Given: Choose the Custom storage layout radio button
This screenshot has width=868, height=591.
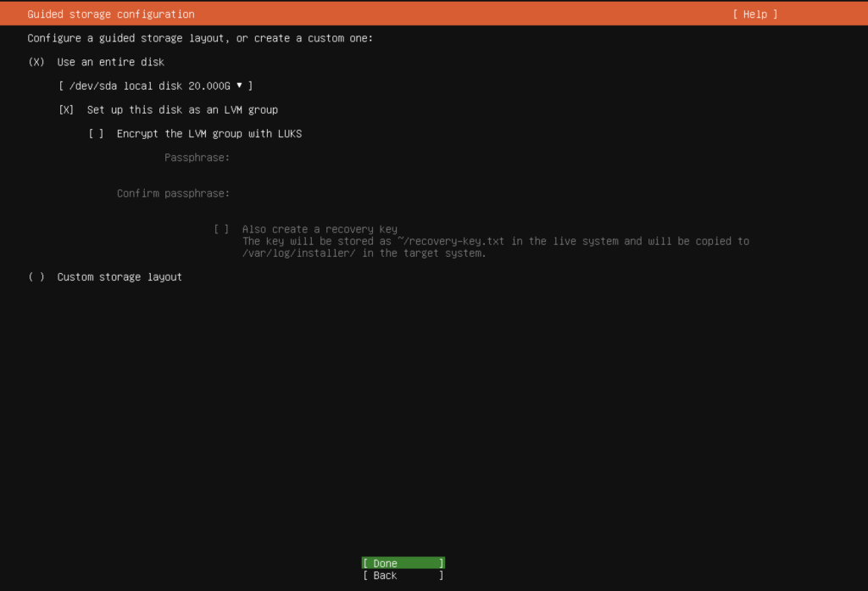Looking at the screenshot, I should coord(36,277).
